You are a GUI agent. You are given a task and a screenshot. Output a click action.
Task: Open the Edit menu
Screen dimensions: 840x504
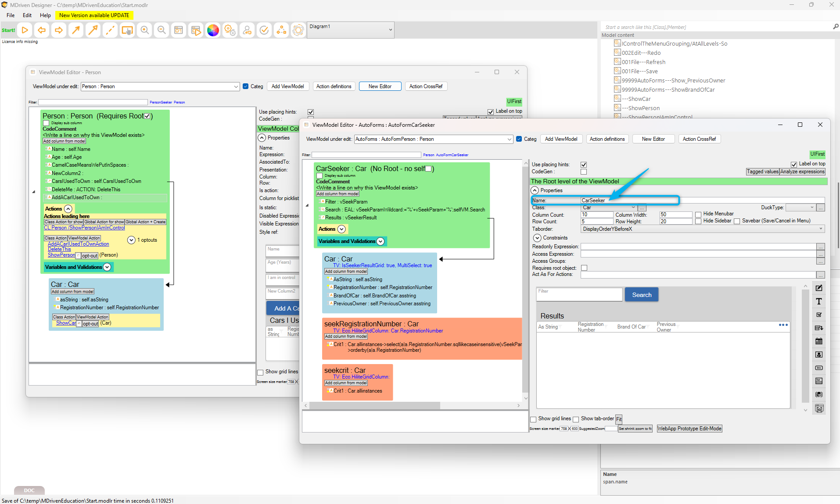click(x=27, y=15)
